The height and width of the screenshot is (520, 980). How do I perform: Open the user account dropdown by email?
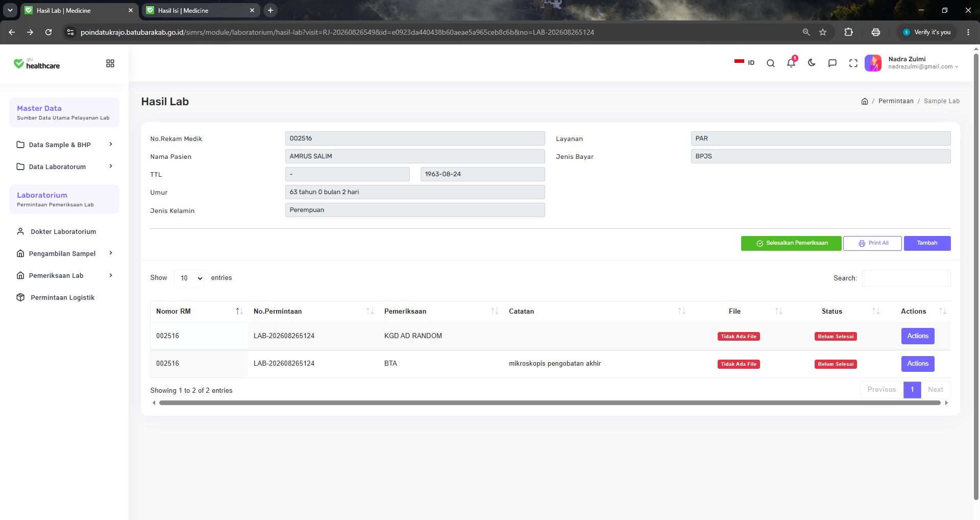923,66
